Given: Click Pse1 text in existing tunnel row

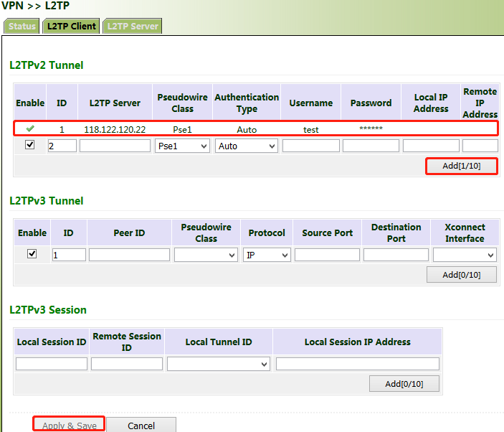Looking at the screenshot, I should pos(182,130).
